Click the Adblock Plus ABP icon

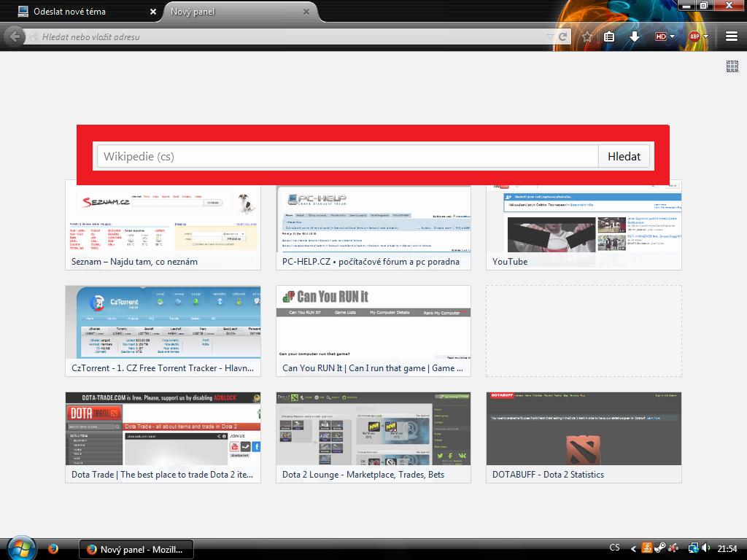click(694, 36)
